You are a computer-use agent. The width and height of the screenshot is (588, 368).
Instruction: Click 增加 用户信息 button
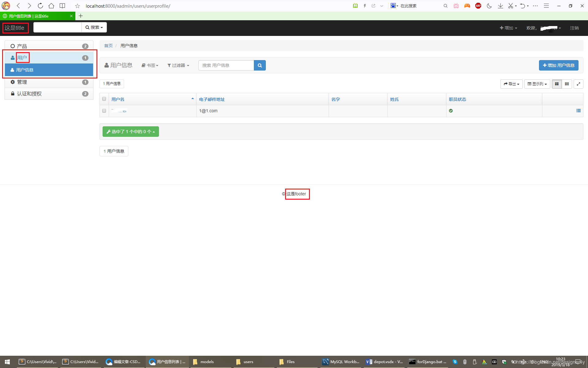(x=558, y=65)
